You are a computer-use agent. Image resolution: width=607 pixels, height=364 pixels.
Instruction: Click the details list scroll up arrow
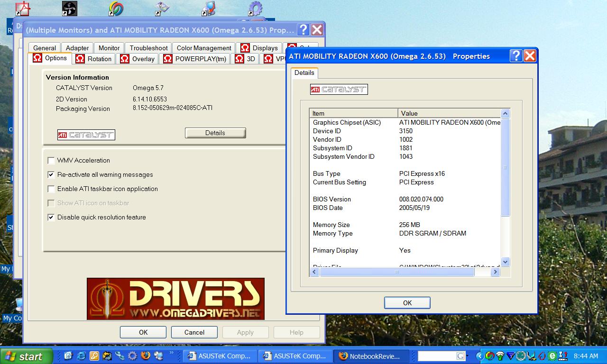(x=505, y=113)
